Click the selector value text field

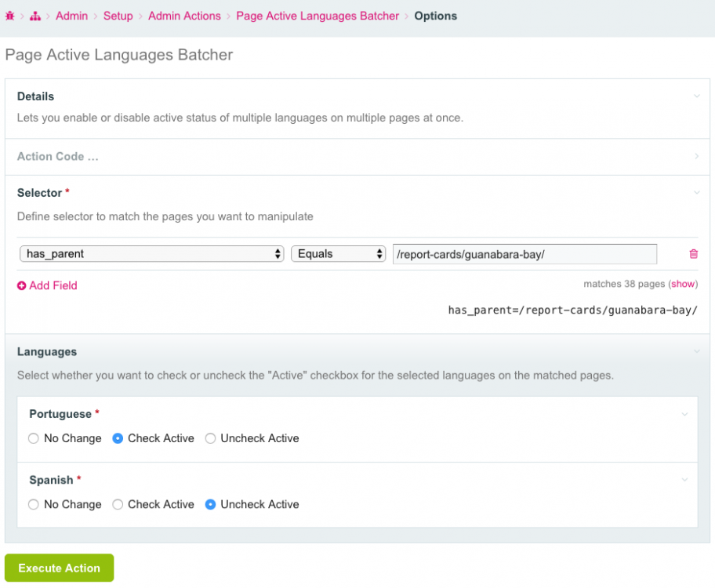click(x=524, y=254)
